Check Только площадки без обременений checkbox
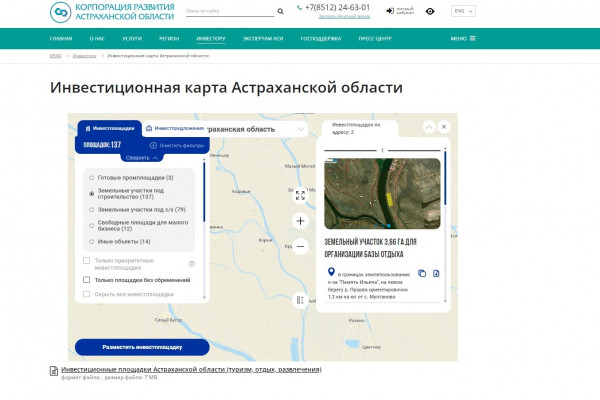The height and width of the screenshot is (400, 600). point(86,280)
